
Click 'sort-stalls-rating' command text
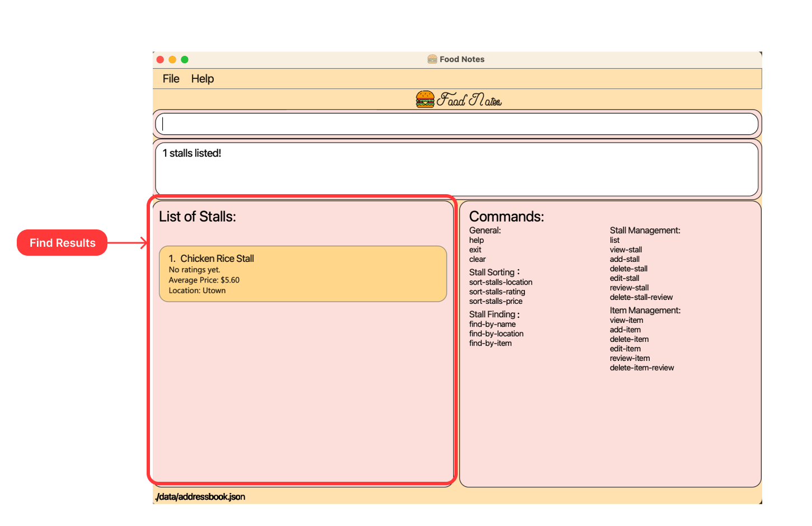click(x=497, y=292)
